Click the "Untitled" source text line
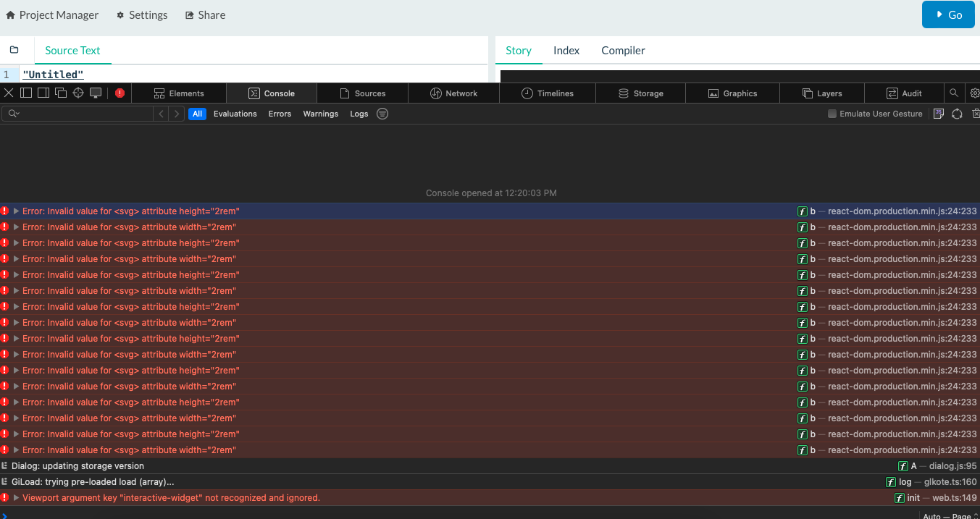The width and height of the screenshot is (980, 519). (x=54, y=75)
